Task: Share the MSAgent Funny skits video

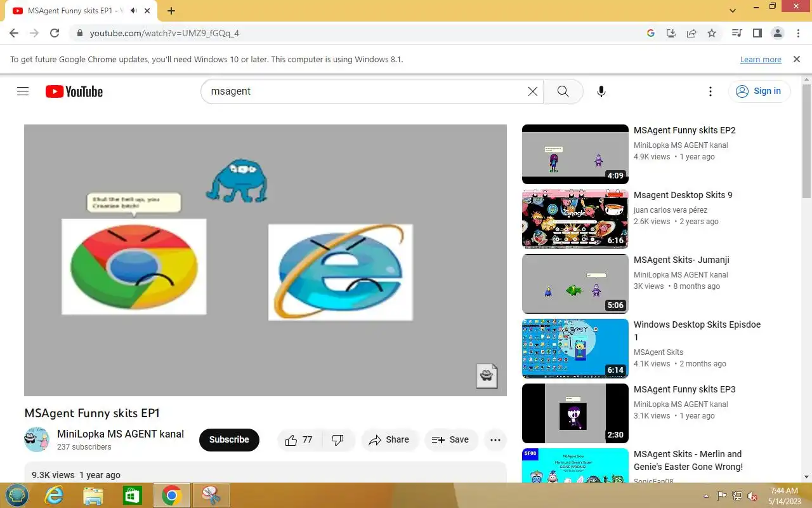Action: 389,439
